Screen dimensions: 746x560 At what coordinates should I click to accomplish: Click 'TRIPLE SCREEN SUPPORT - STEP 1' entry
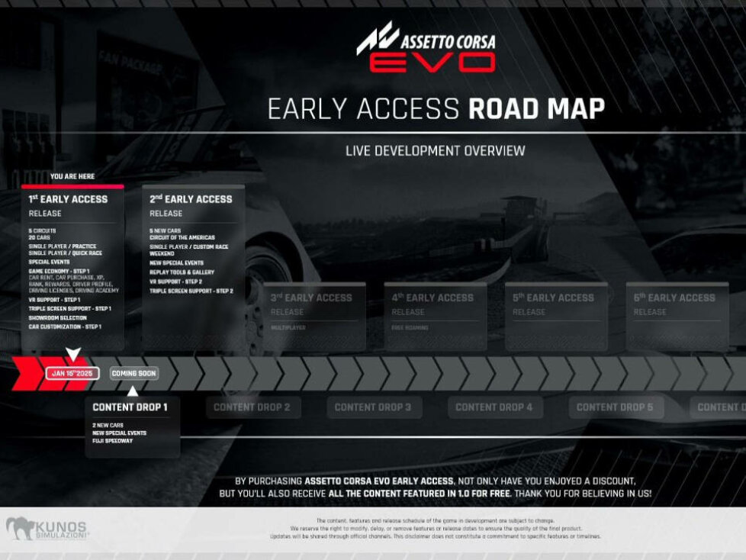pos(69,309)
